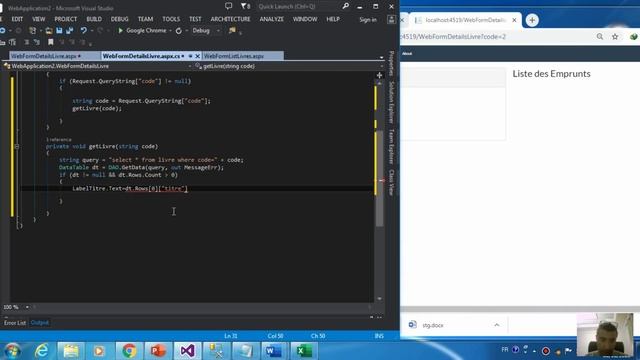Open the DEBUG menu
The width and height of the screenshot is (640, 360).
tap(120, 19)
